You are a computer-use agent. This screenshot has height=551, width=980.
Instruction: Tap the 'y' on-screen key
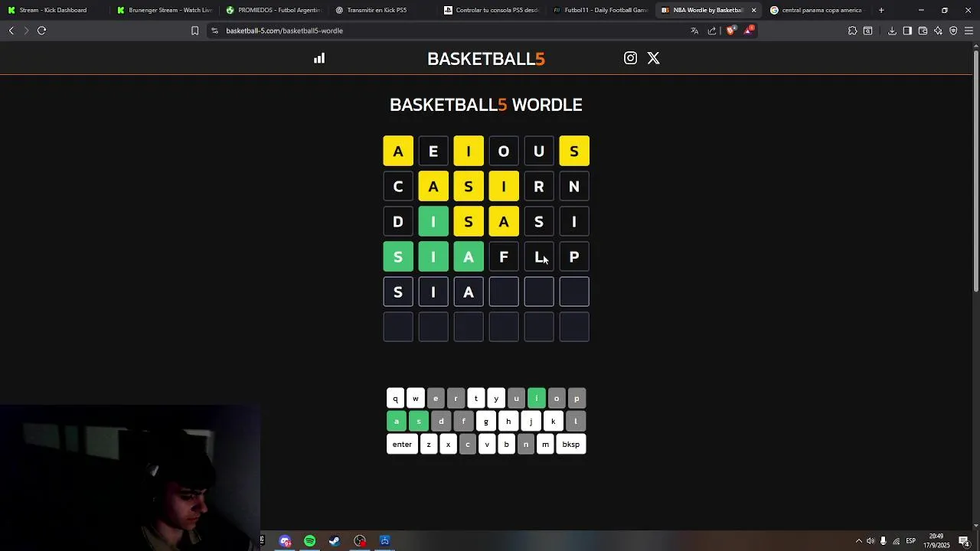(496, 398)
